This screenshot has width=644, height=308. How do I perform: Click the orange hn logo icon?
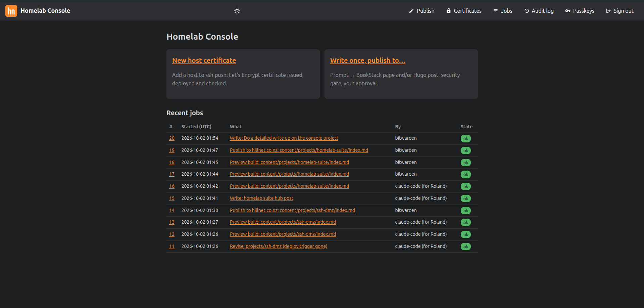pos(11,11)
